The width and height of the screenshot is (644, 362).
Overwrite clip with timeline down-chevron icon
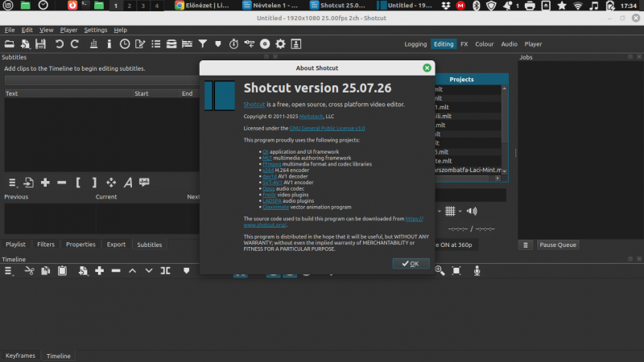pos(149,271)
